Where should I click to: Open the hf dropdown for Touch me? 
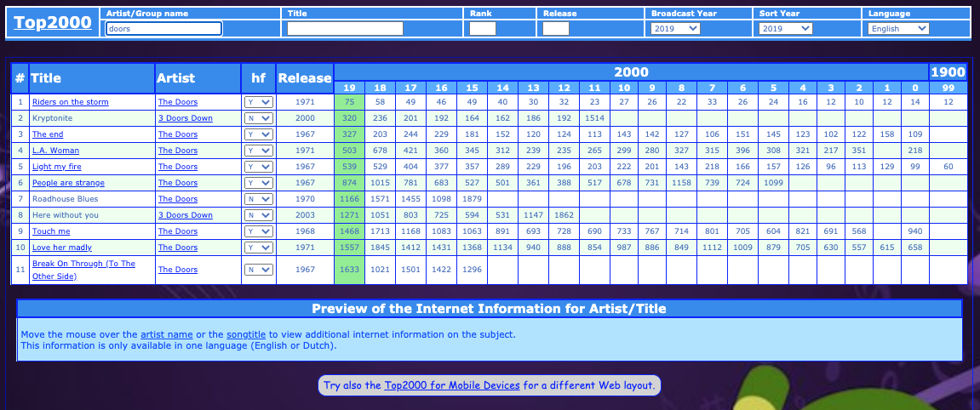pos(258,231)
